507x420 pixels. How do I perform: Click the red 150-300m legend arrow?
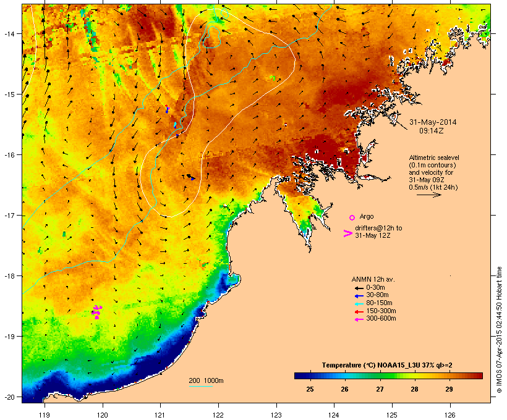(x=359, y=312)
